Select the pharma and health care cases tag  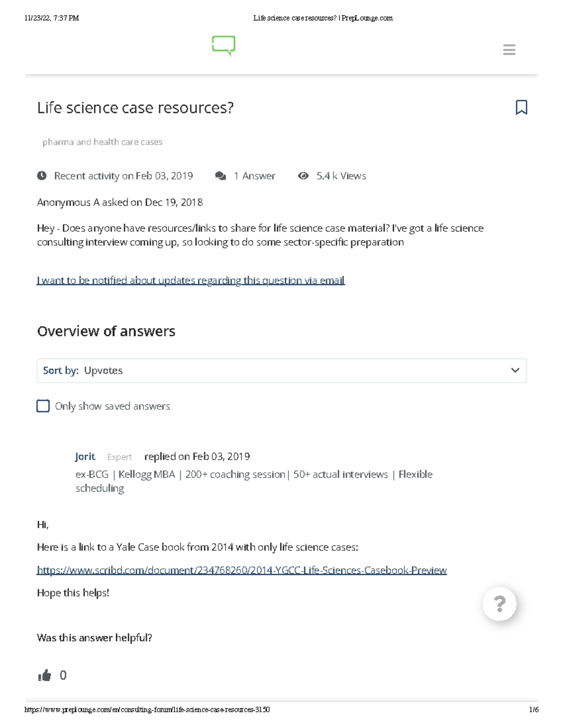pos(102,142)
